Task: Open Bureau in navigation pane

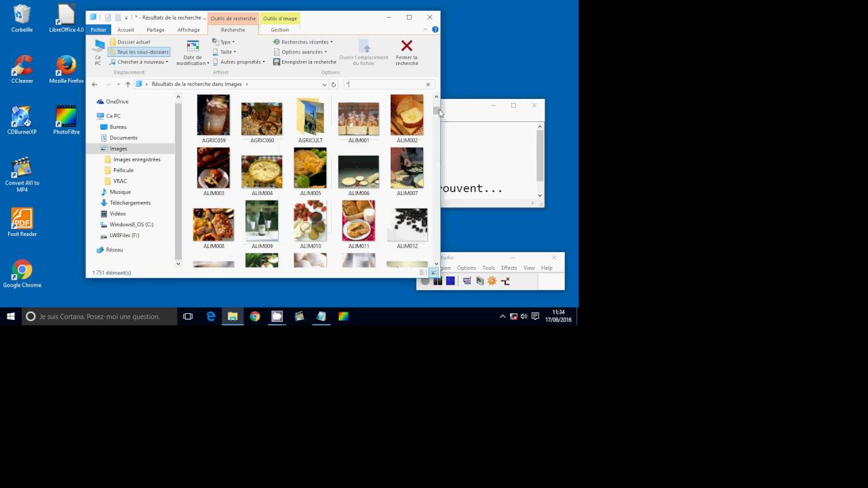Action: click(x=118, y=127)
